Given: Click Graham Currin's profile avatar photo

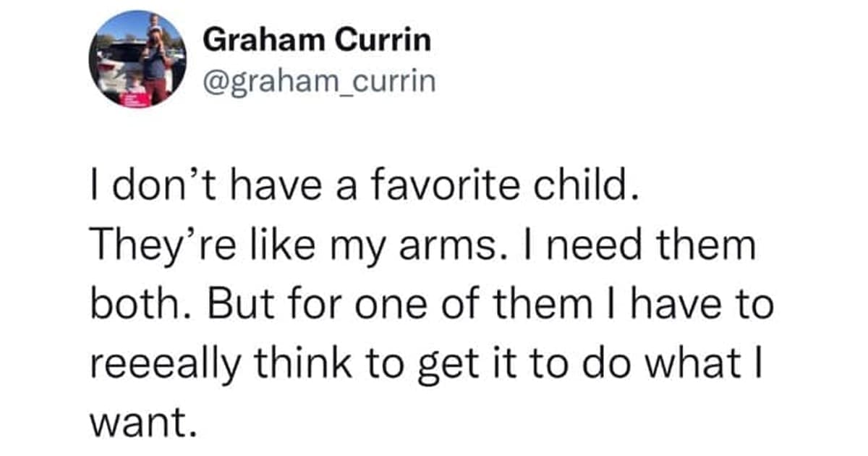Looking at the screenshot, I should click(x=137, y=60).
